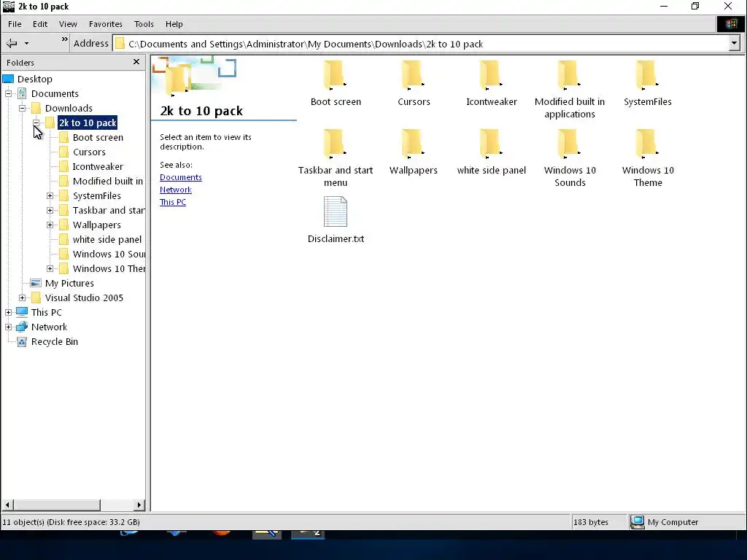Expand Taskbar and start menu tree node
Screen dimensions: 747x560
click(50, 211)
